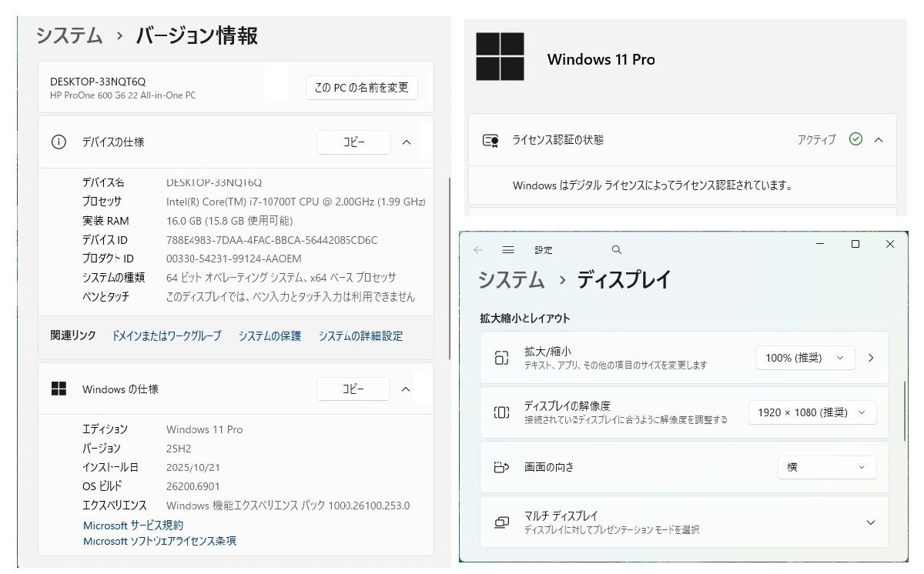Viewport: 924px width, 574px height.
Task: Click コピー button for Windows の仕様
Action: 353,389
